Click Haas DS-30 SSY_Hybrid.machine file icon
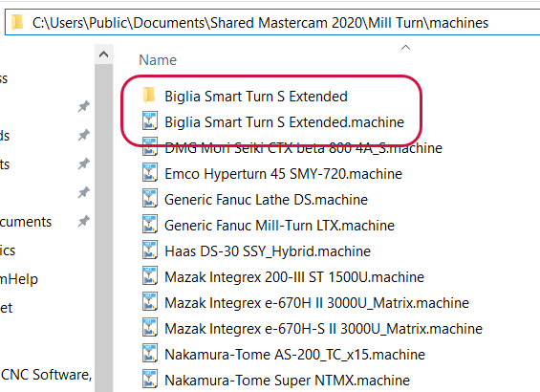 pyautogui.click(x=150, y=250)
